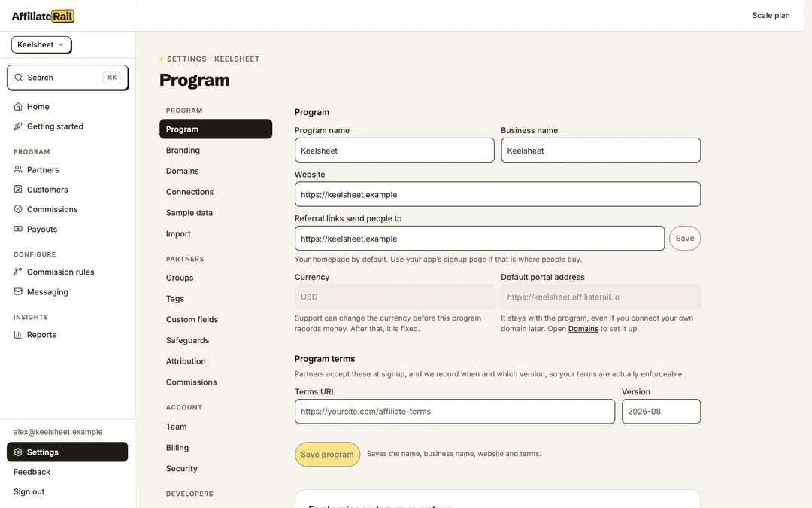Click the Terms URL field
Screen dimensions: 812x508
(x=455, y=412)
